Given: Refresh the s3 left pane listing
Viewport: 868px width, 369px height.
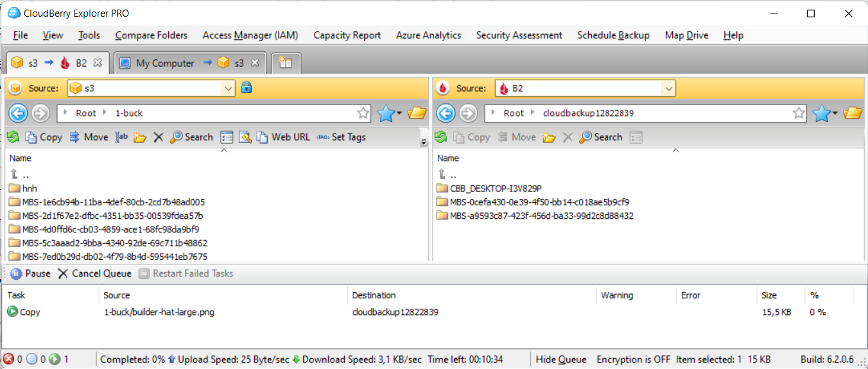Looking at the screenshot, I should point(13,137).
